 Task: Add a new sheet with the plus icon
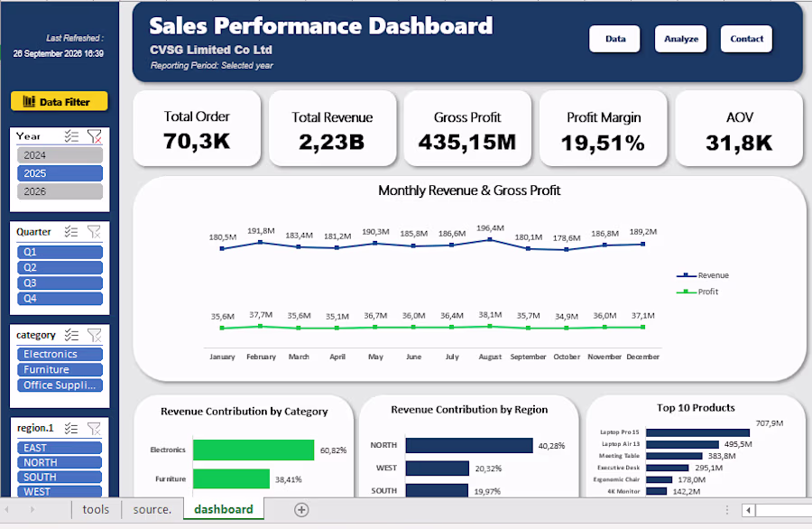(301, 510)
